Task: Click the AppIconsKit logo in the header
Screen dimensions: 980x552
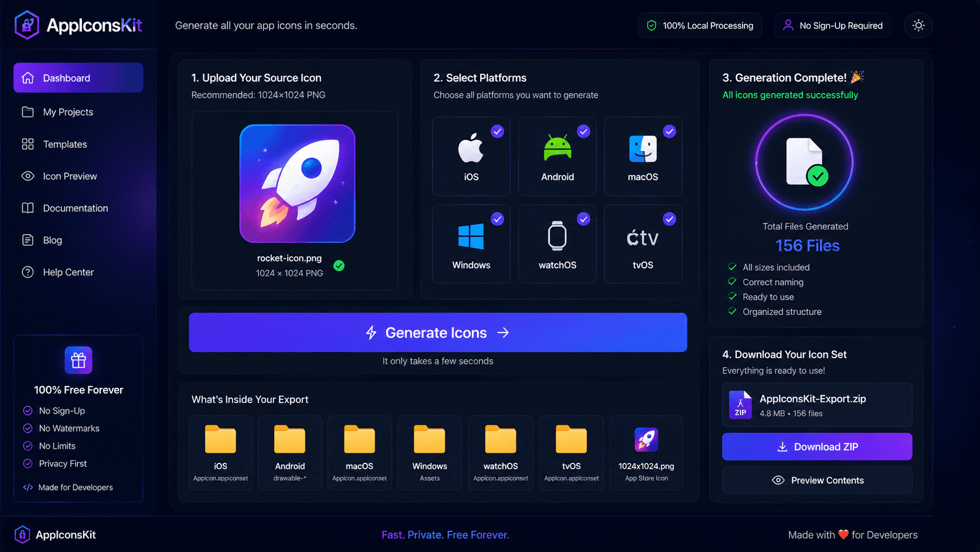Action: 78,25
